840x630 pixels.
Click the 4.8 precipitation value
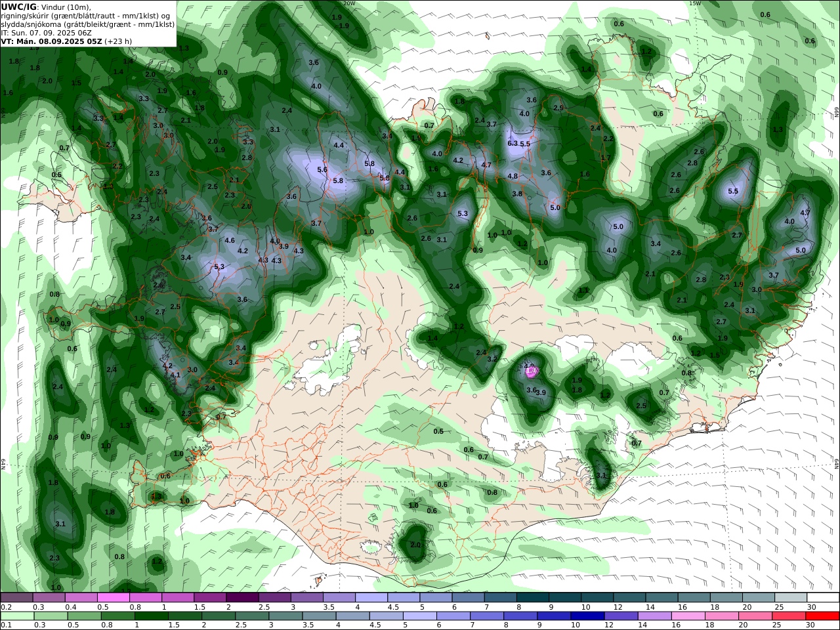[513, 176]
